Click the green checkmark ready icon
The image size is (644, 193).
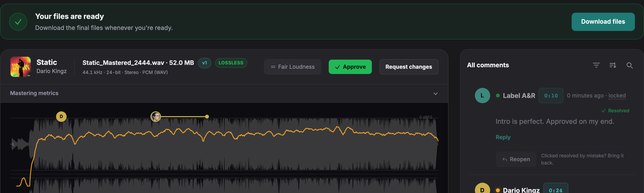[18, 22]
